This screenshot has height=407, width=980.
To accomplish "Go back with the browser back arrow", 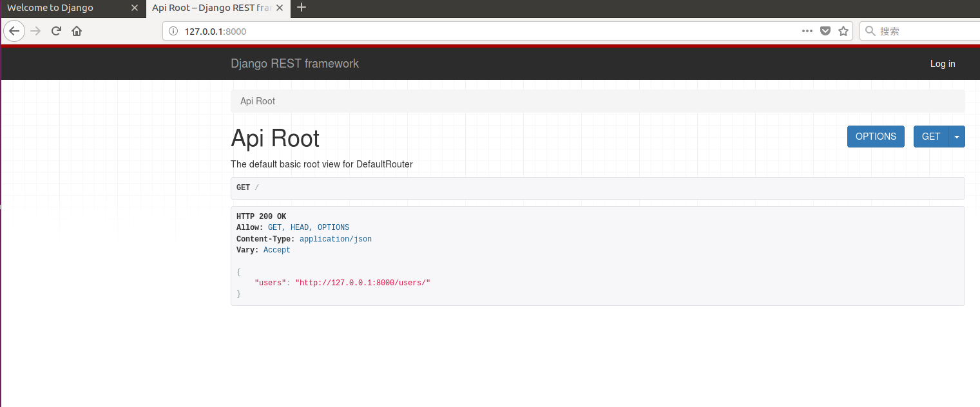I will coord(14,31).
